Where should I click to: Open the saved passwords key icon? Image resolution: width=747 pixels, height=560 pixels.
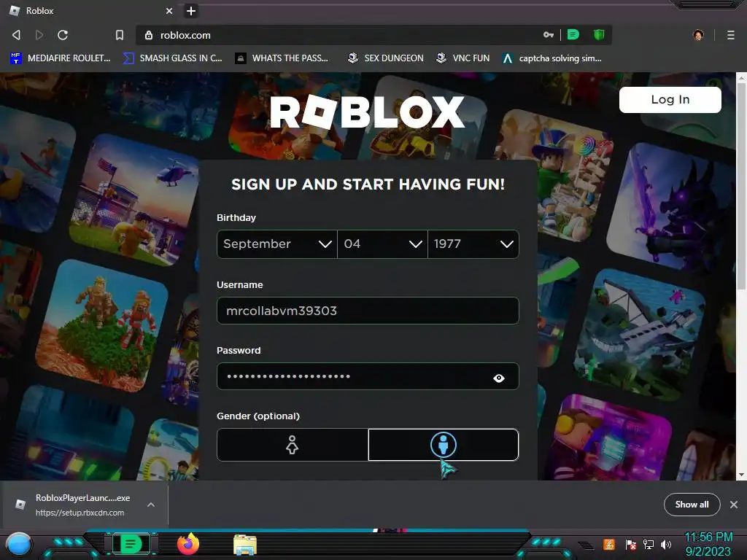549,35
